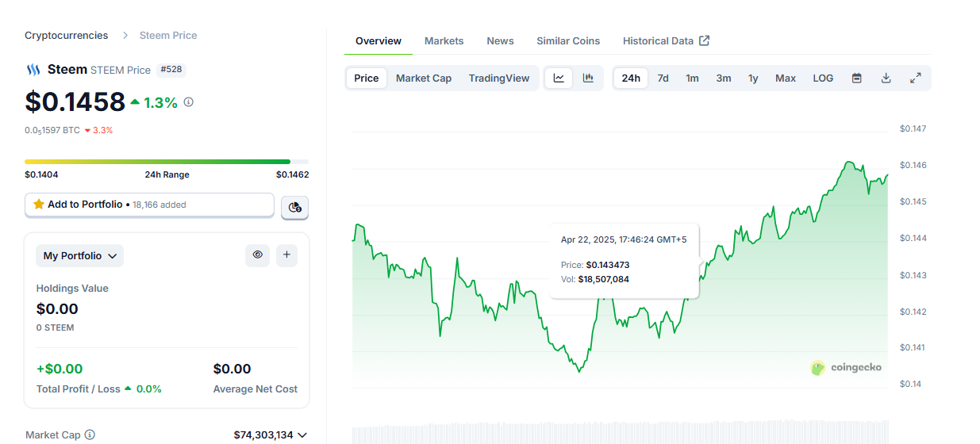The width and height of the screenshot is (980, 444).
Task: Open the Markets tab
Action: click(x=444, y=40)
